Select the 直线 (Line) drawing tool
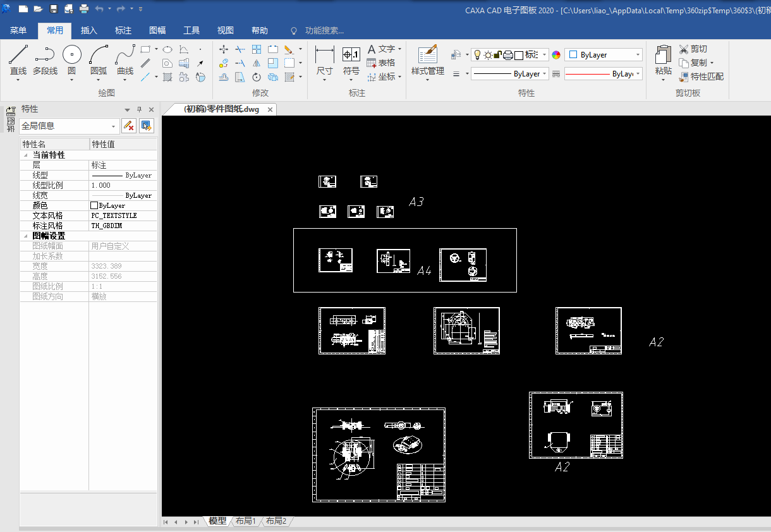 point(18,60)
